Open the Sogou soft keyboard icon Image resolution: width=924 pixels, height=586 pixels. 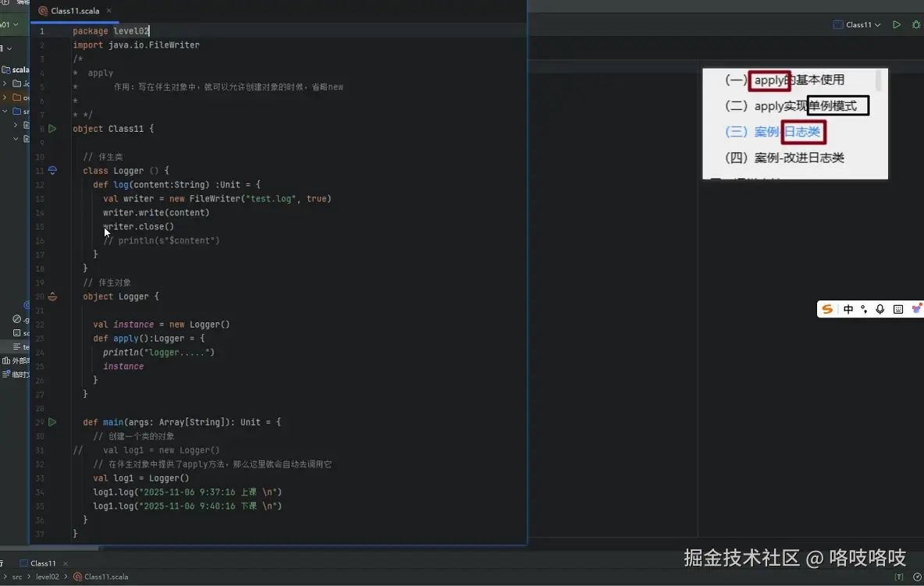tap(898, 309)
